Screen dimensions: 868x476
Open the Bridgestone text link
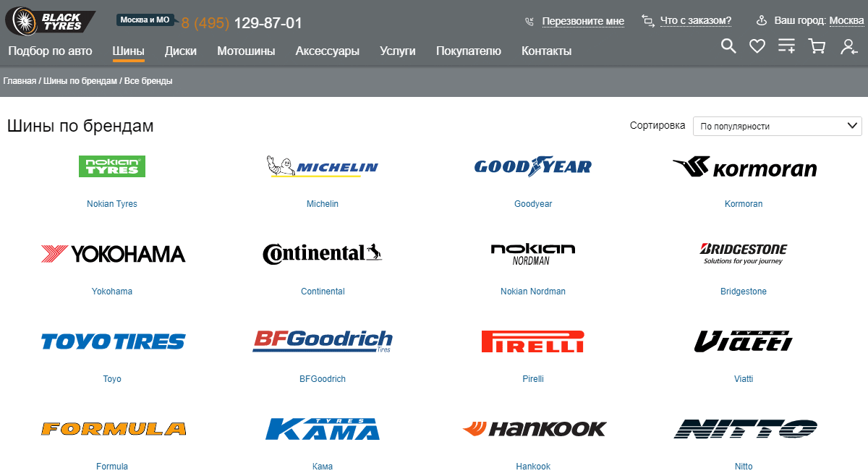[x=744, y=292]
